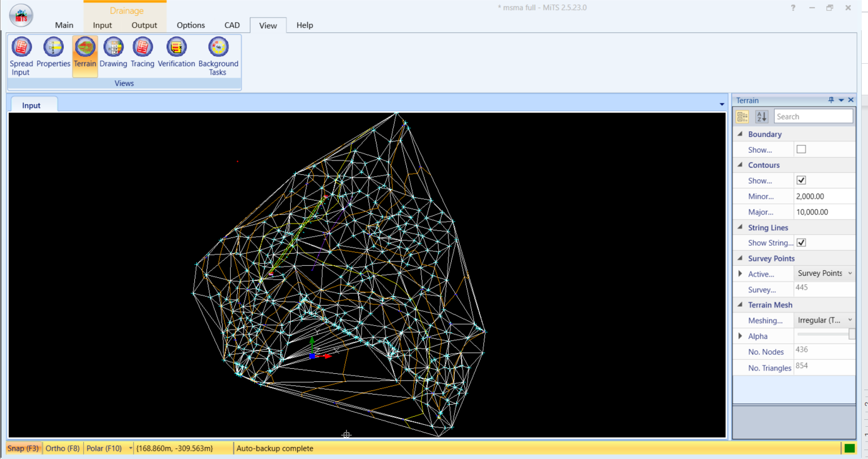Screen dimensions: 868x459
Task: Sort Terrain properties alphabetically
Action: pyautogui.click(x=761, y=117)
